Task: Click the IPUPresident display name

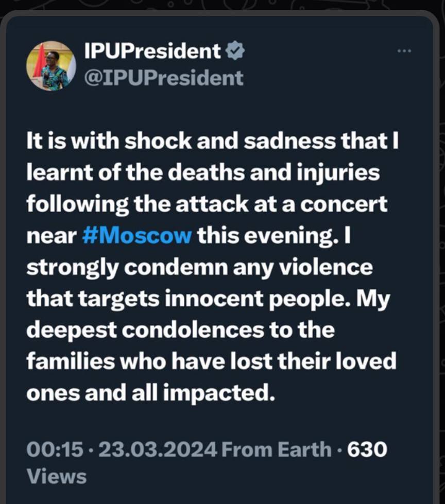Action: (x=152, y=51)
